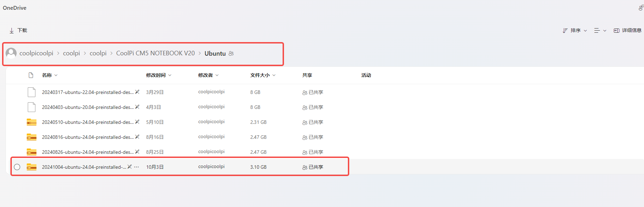Click pin icon on 20240317-ubuntu-22.04 row
644x207 pixels.
point(137,92)
